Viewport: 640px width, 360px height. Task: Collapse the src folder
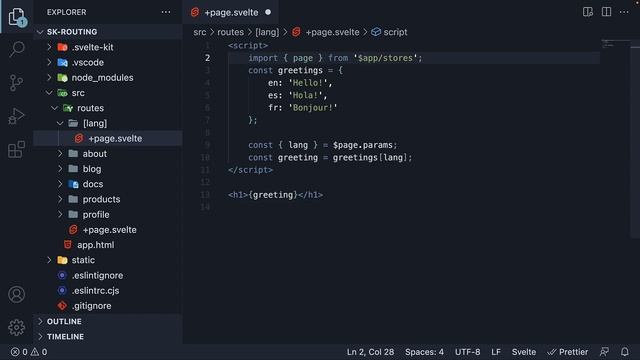tap(49, 93)
